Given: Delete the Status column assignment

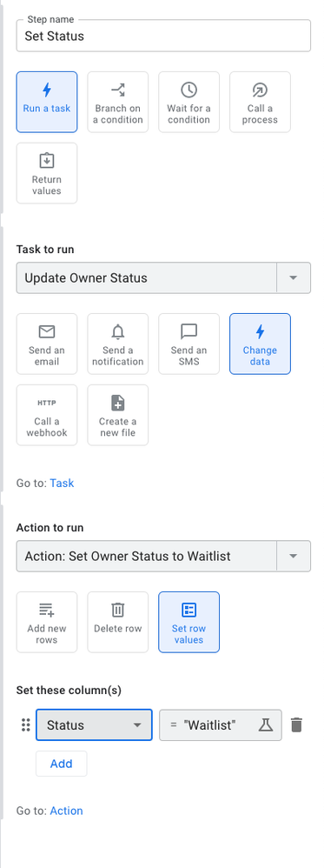Looking at the screenshot, I should point(297,725).
